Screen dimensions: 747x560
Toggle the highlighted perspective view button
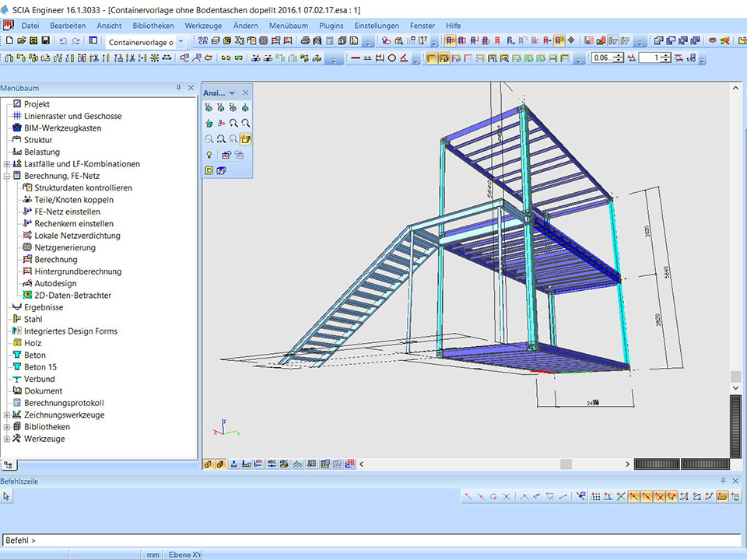coord(246,139)
